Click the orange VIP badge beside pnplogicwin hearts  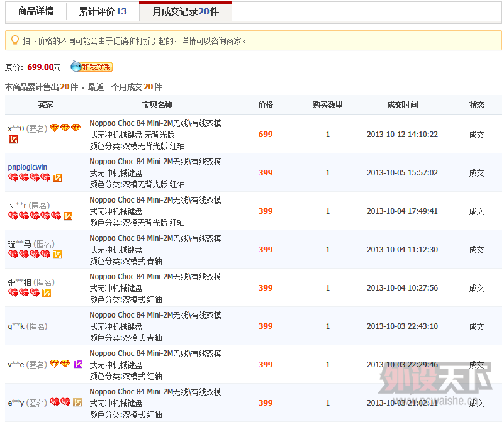pyautogui.click(x=57, y=177)
